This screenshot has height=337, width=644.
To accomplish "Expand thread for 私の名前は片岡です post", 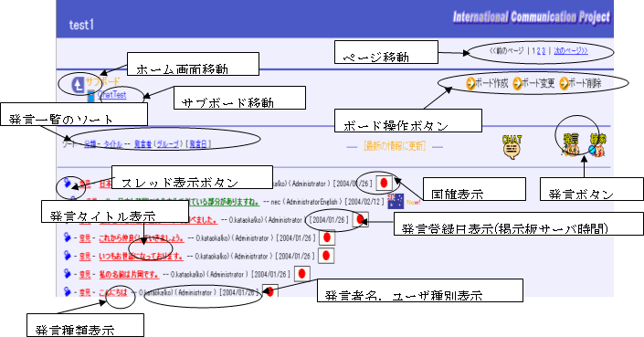I will pos(68,273).
